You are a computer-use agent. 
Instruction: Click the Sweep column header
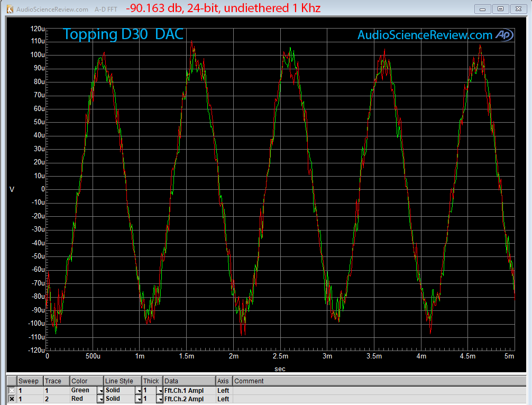pyautogui.click(x=30, y=381)
